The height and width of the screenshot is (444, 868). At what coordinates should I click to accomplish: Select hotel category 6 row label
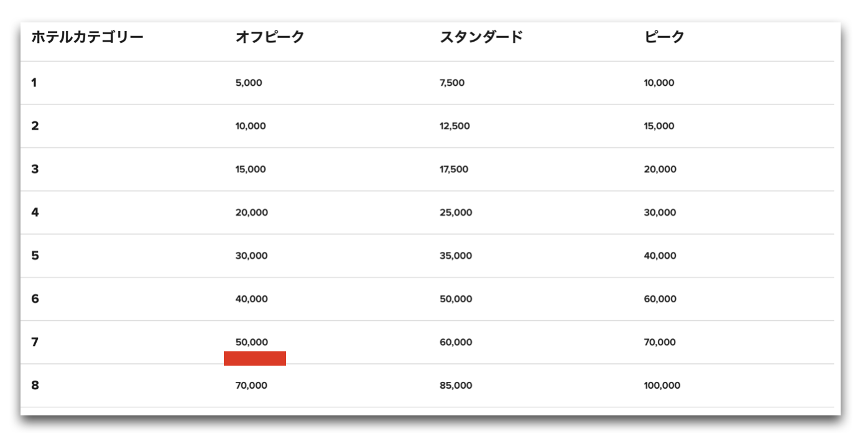[x=35, y=298]
